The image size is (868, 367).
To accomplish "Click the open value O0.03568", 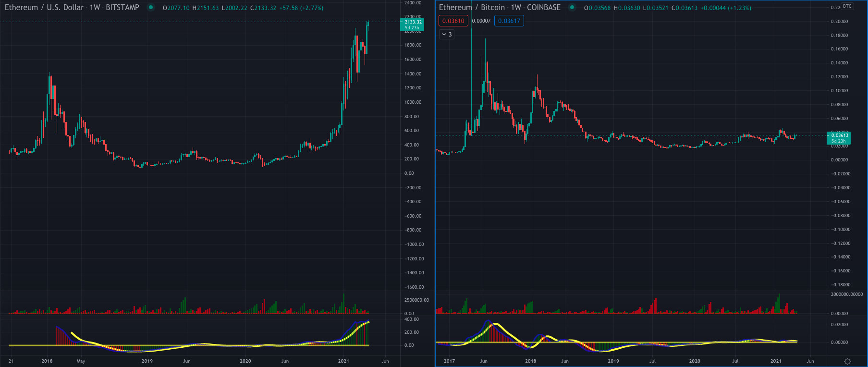I will pos(597,8).
